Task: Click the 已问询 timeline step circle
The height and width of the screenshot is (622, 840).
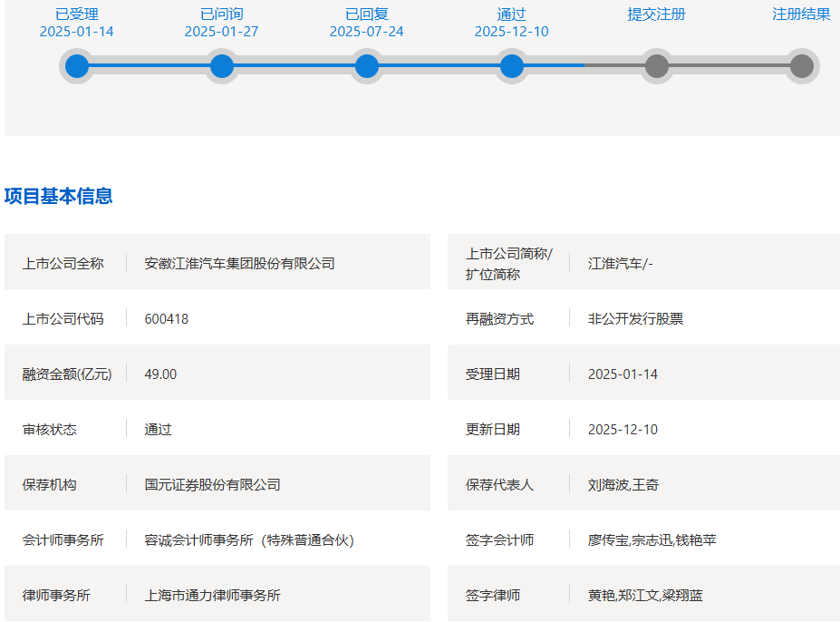Action: (x=222, y=66)
